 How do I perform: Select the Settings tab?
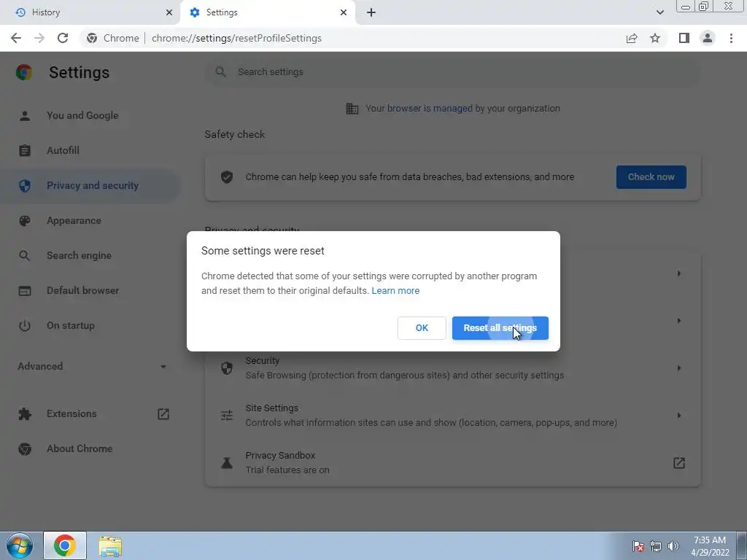click(x=267, y=12)
